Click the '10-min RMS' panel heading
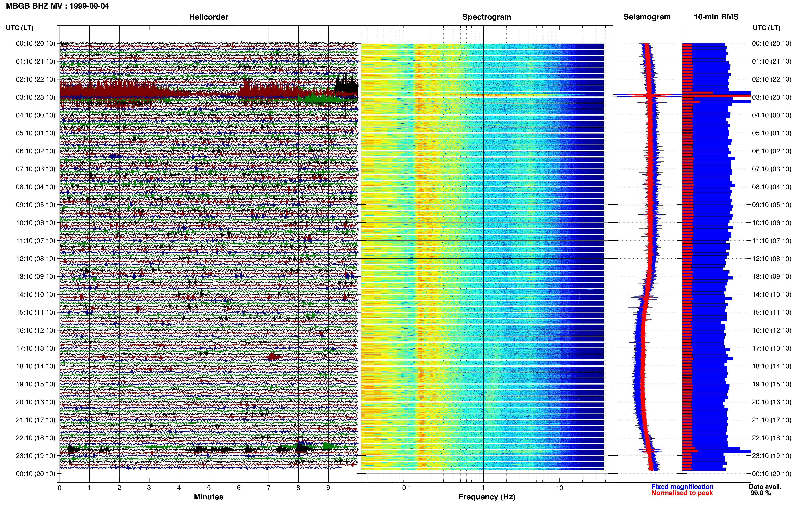This screenshot has height=508, width=812. [x=716, y=17]
